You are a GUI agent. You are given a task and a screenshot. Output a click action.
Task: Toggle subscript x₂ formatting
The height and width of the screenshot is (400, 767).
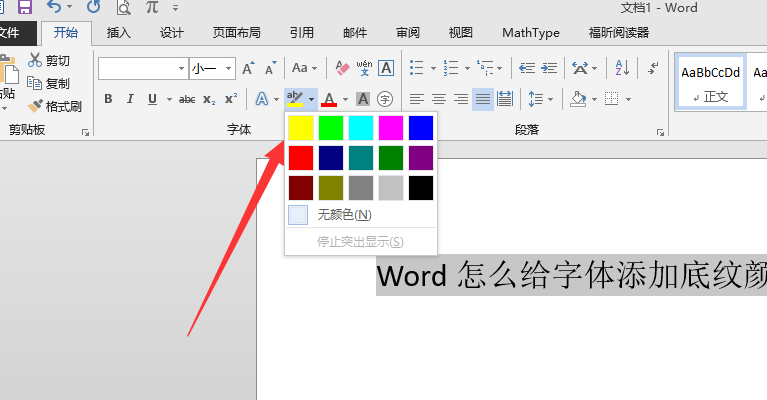pyautogui.click(x=209, y=100)
